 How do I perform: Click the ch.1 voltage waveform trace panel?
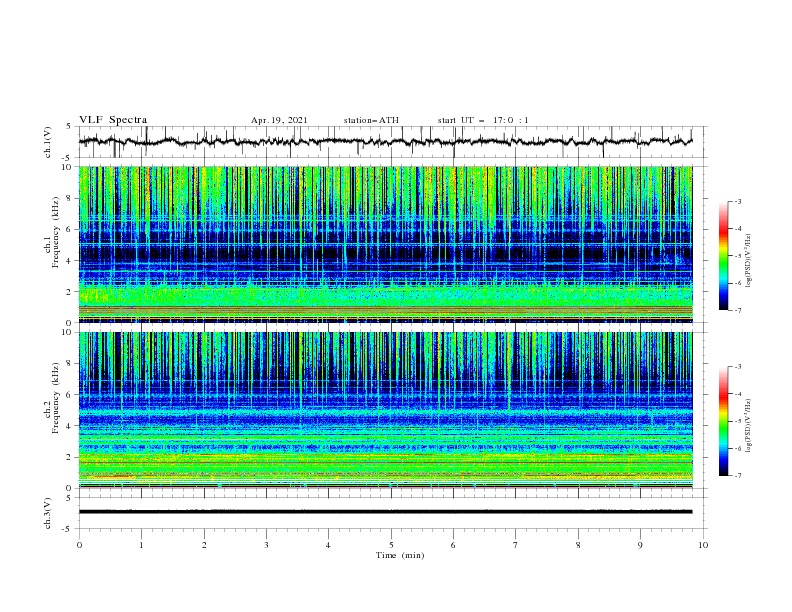(x=392, y=142)
